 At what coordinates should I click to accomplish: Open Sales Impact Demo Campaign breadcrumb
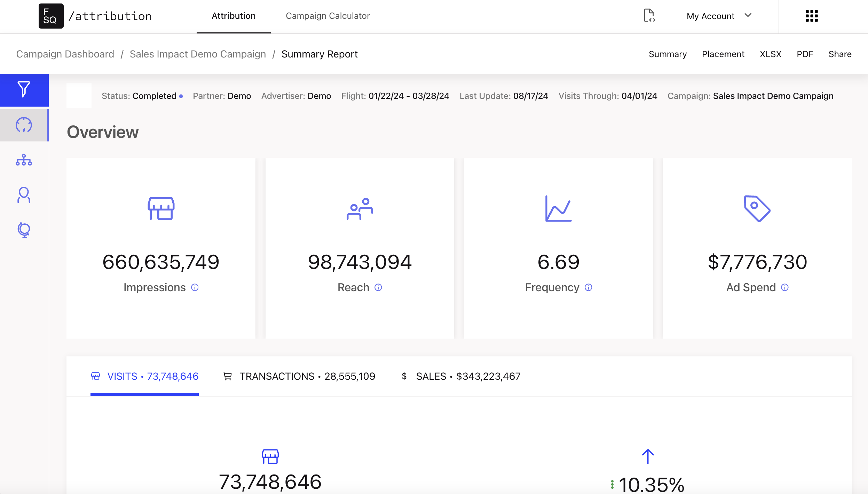coord(198,54)
